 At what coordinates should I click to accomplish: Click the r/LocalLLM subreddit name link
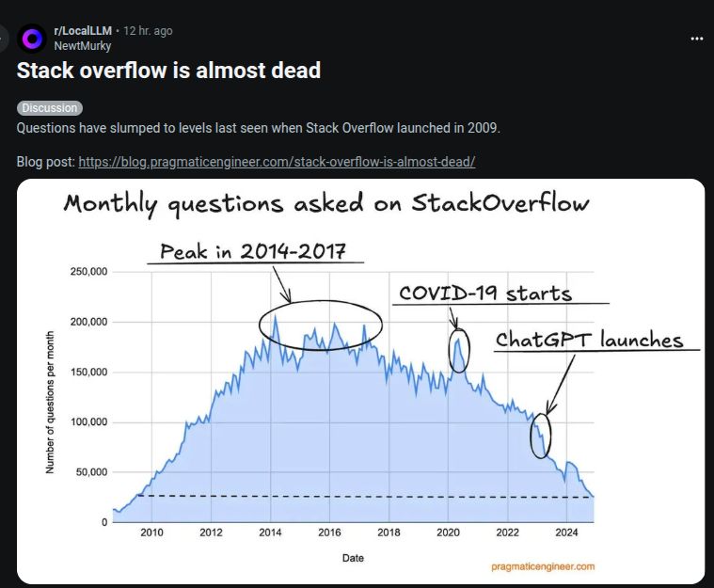pos(83,31)
